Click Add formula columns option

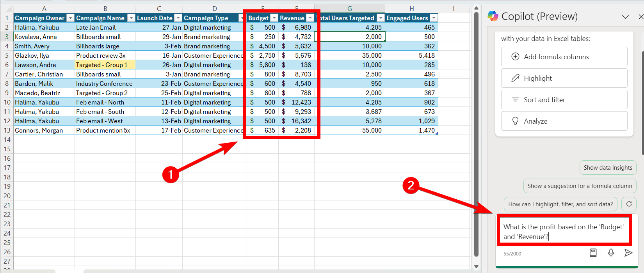coord(564,57)
